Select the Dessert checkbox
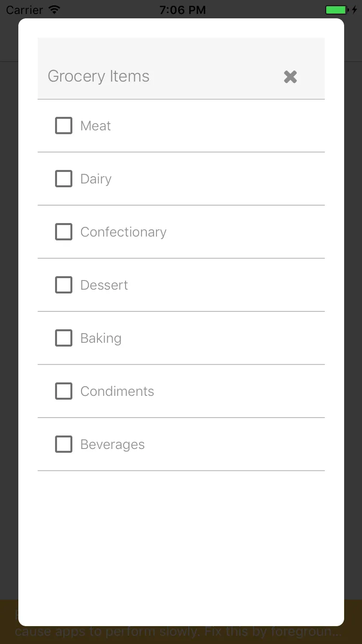 coord(64,285)
